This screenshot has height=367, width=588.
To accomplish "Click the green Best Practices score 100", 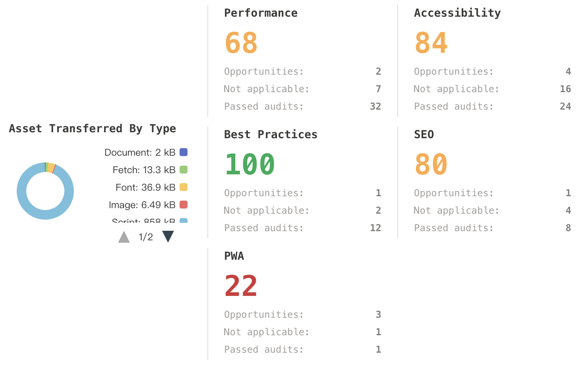I will pos(250,164).
